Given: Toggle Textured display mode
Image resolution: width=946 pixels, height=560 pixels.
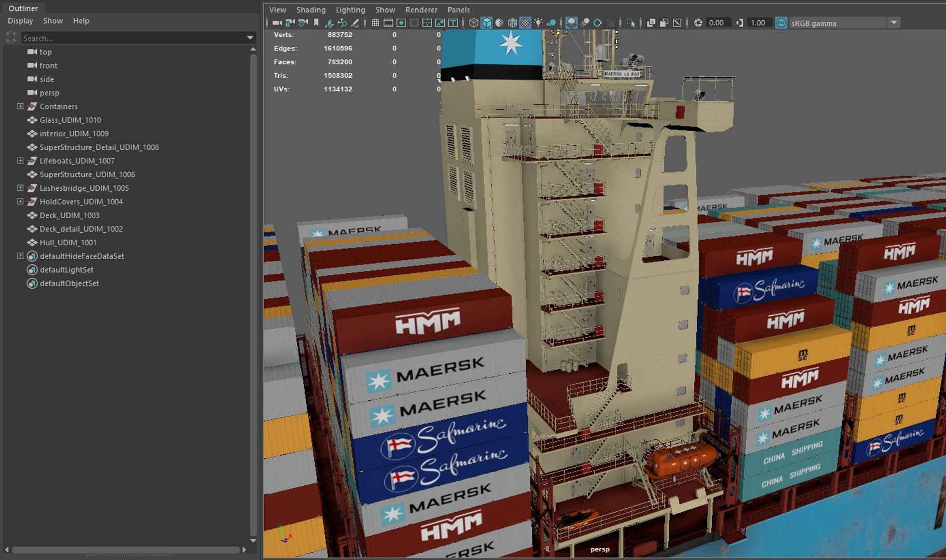Looking at the screenshot, I should click(x=525, y=23).
